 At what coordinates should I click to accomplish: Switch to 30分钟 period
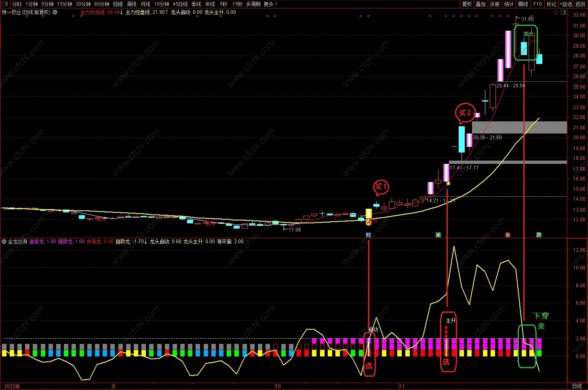(x=83, y=4)
